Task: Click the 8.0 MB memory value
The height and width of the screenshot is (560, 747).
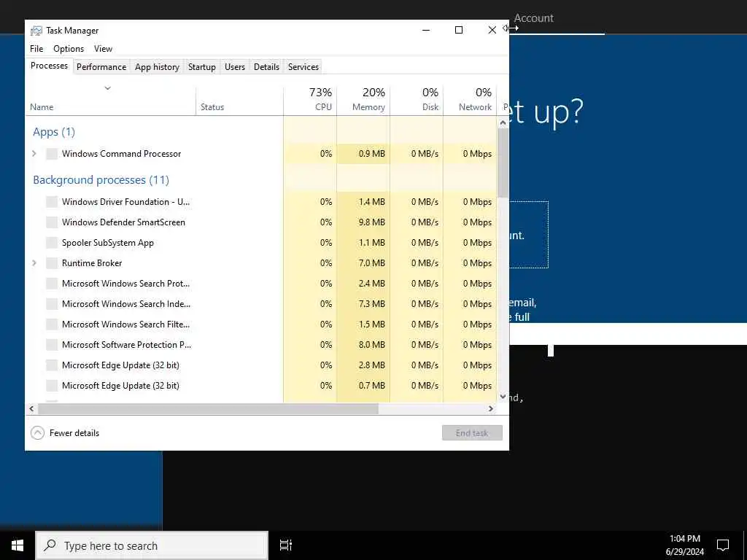Action: coord(372,345)
